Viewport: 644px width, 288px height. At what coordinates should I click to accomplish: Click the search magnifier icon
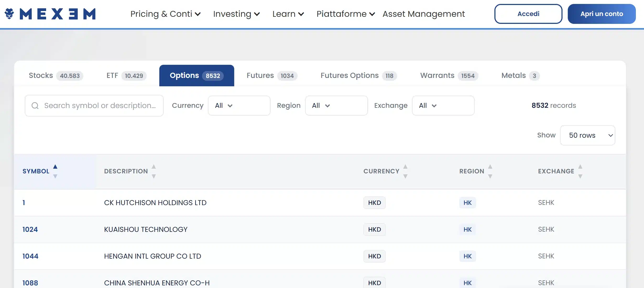(x=35, y=105)
